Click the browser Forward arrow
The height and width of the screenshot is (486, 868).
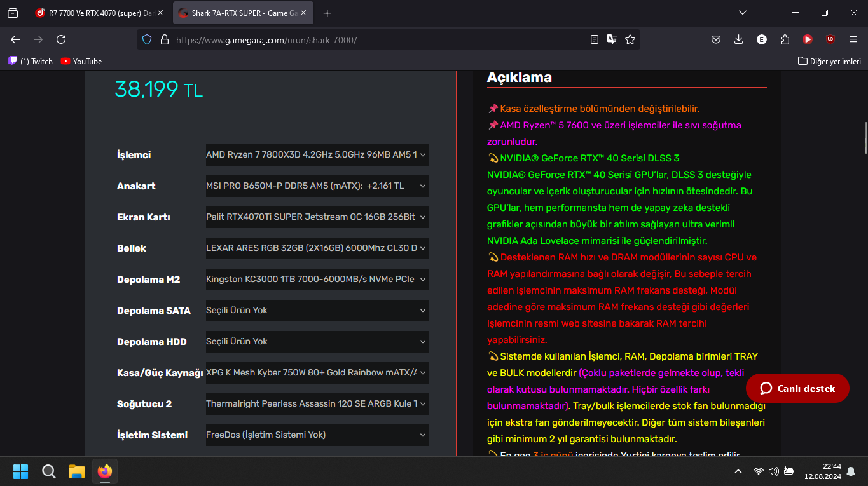pos(38,39)
